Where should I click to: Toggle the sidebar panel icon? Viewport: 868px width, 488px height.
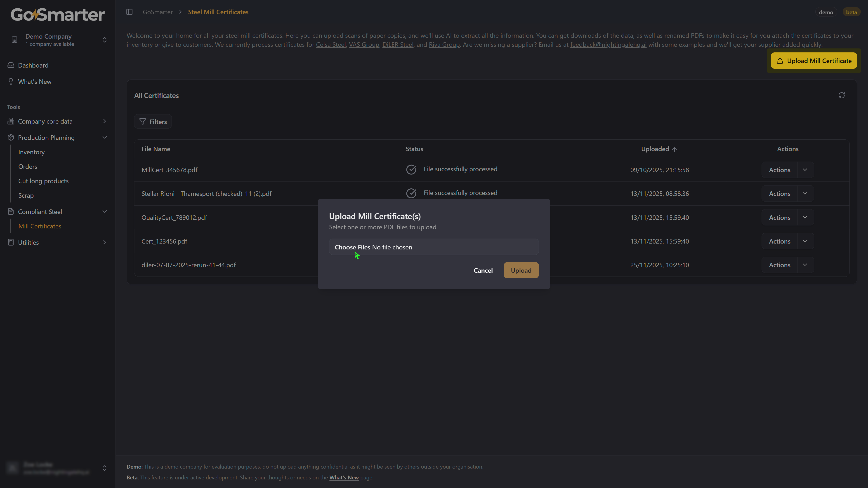[129, 12]
